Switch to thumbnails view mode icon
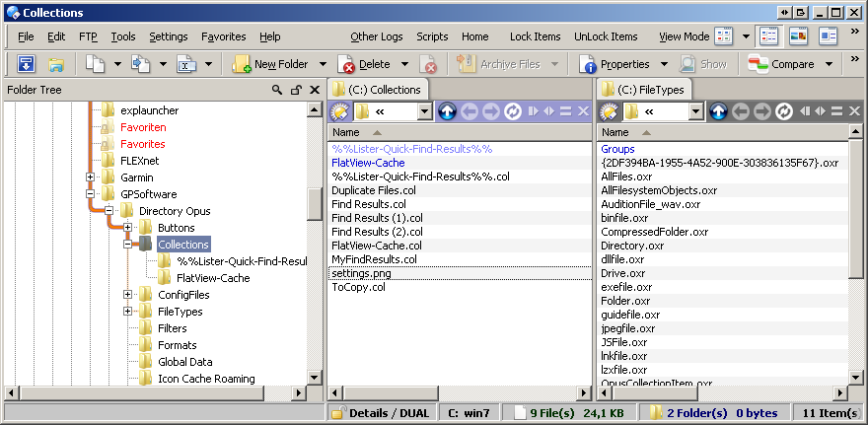The width and height of the screenshot is (868, 425). point(798,36)
